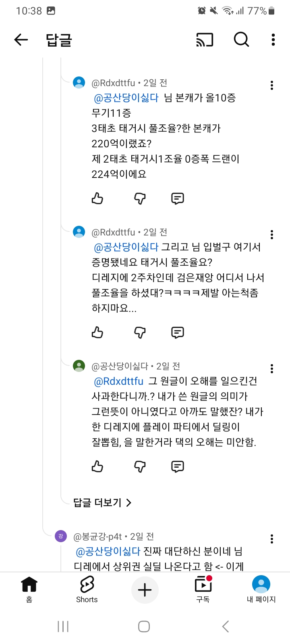
Task: Tap the back arrow in the header
Action: pos(21,39)
